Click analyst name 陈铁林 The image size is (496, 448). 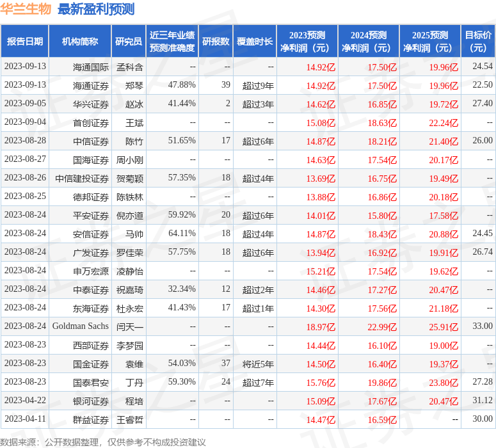[x=130, y=197]
